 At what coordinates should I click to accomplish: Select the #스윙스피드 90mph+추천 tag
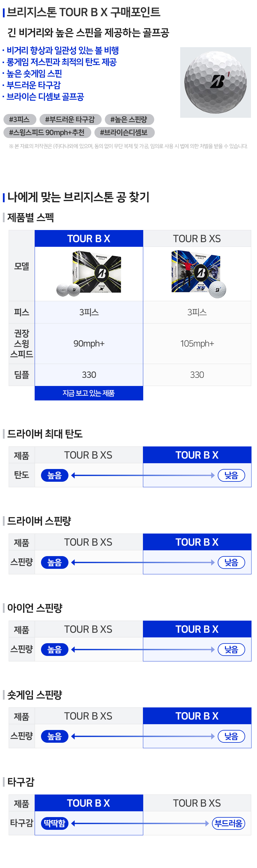pyautogui.click(x=47, y=133)
